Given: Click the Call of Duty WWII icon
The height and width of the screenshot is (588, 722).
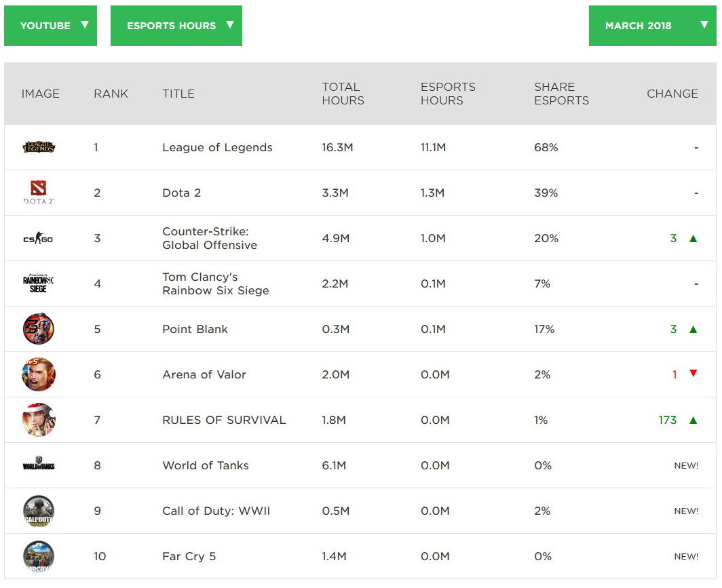Looking at the screenshot, I should (39, 511).
